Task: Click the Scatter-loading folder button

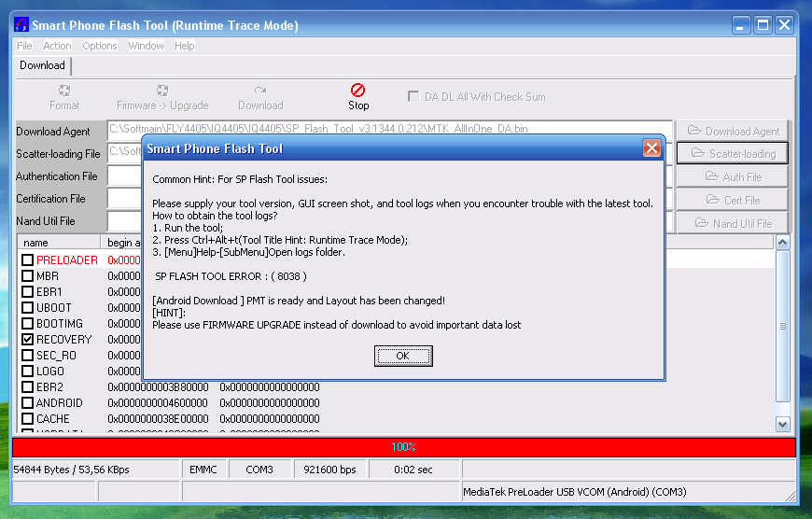Action: pyautogui.click(x=732, y=154)
